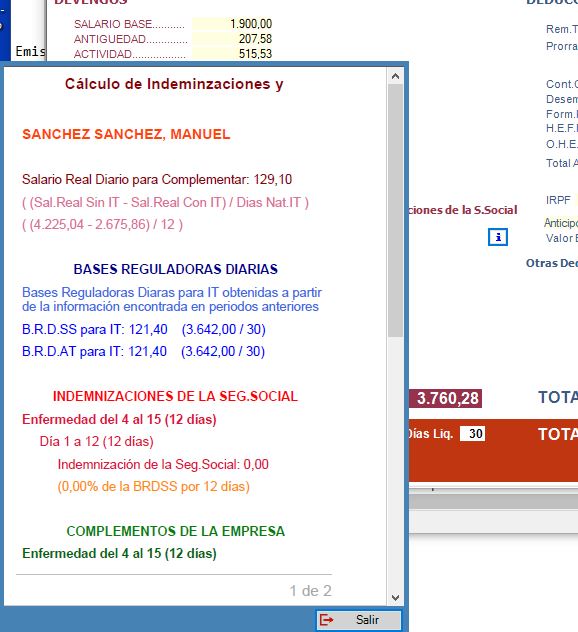Click the BASES REGULADORAS DIARIAS heading
Viewport: 578px width, 632px height.
176,269
